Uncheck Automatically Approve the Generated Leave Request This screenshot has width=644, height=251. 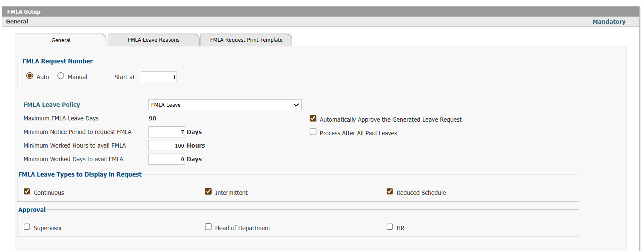[313, 118]
